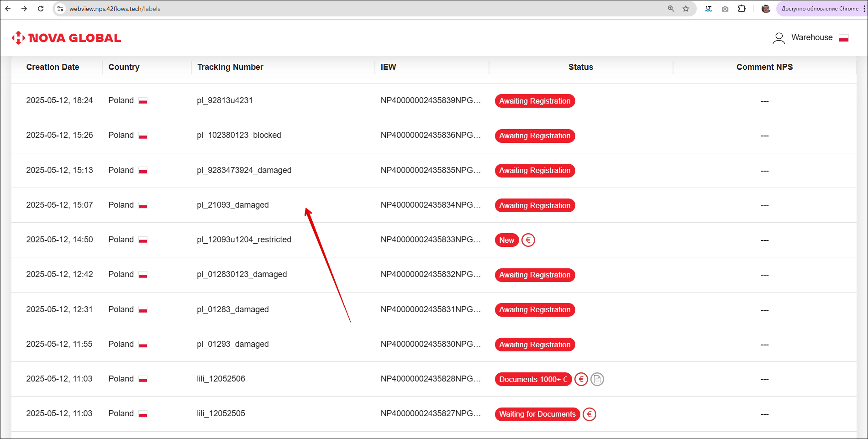The height and width of the screenshot is (439, 868).
Task: Click the Nova Global logo
Action: pos(66,38)
